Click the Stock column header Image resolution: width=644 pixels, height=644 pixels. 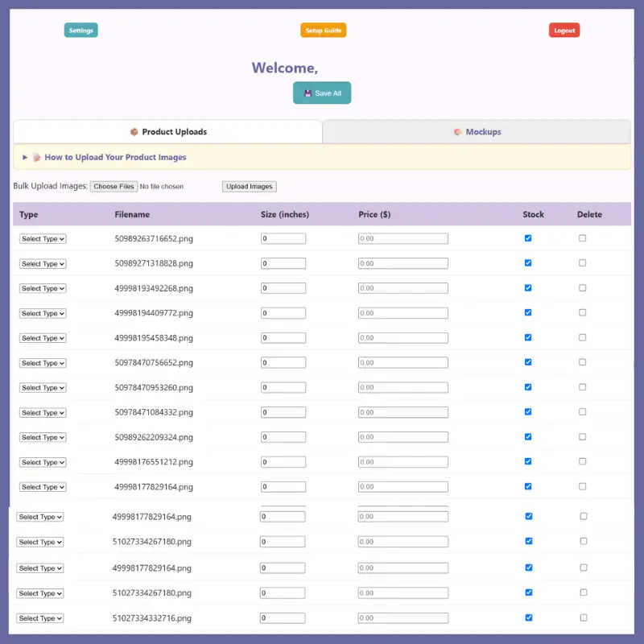(x=533, y=214)
